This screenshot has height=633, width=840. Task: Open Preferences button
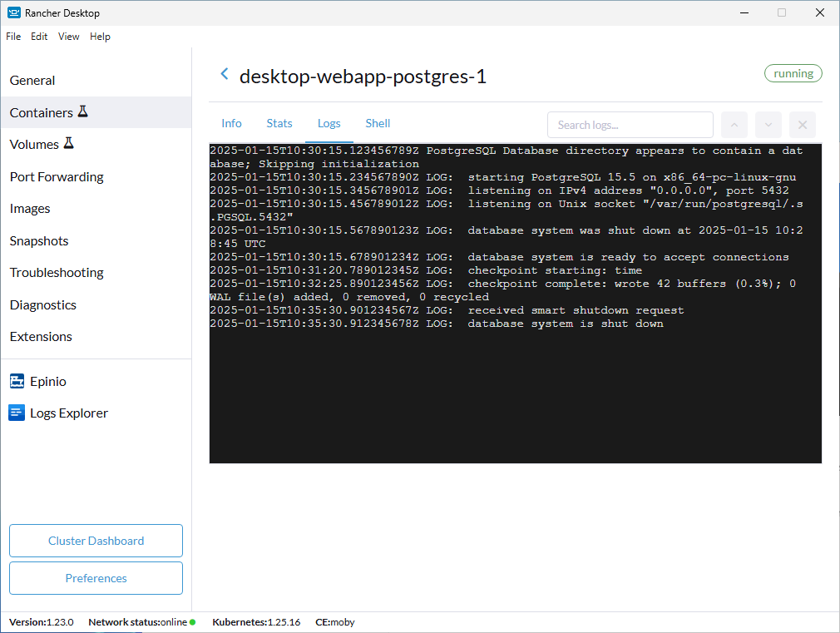(96, 578)
